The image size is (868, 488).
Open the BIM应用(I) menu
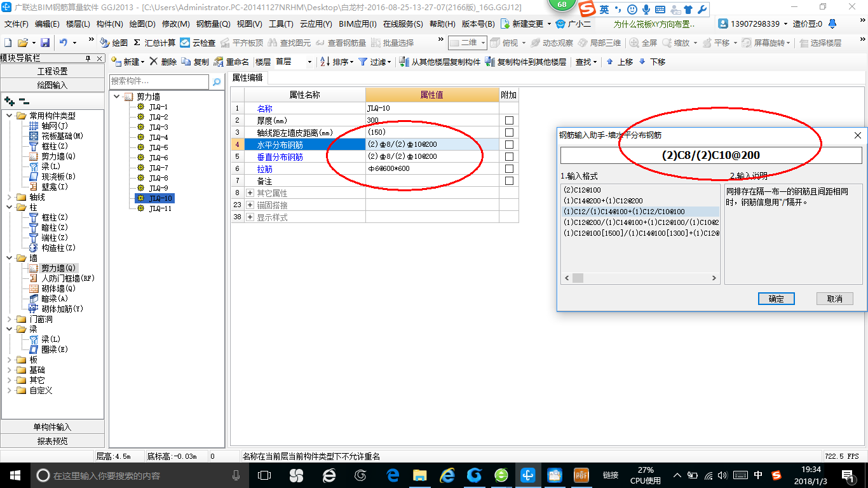[358, 24]
